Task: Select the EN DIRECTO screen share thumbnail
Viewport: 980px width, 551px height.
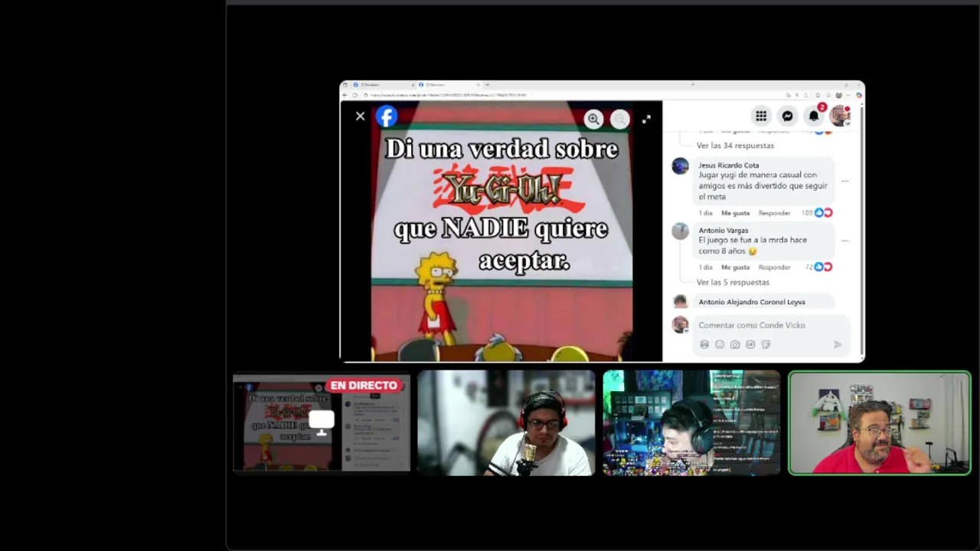Action: tap(322, 423)
